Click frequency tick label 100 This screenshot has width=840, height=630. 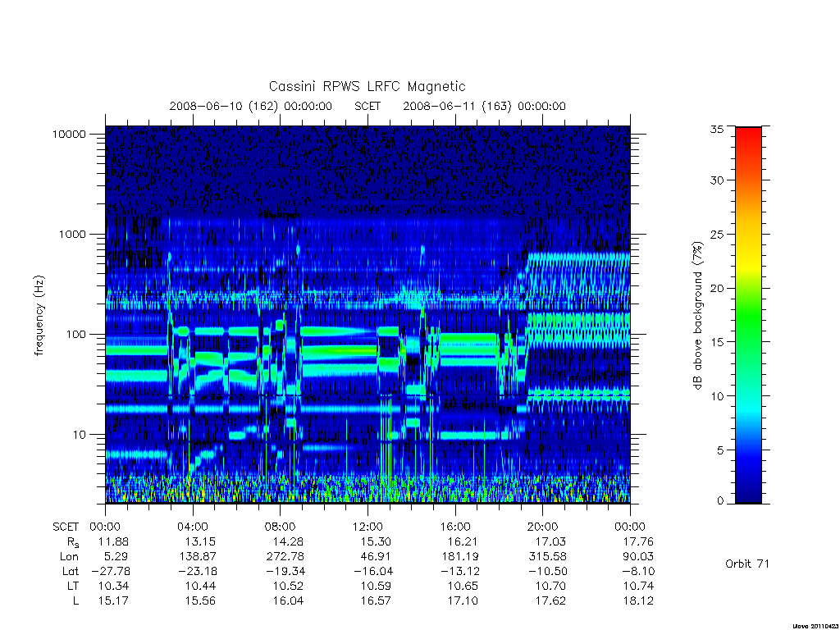click(x=75, y=335)
